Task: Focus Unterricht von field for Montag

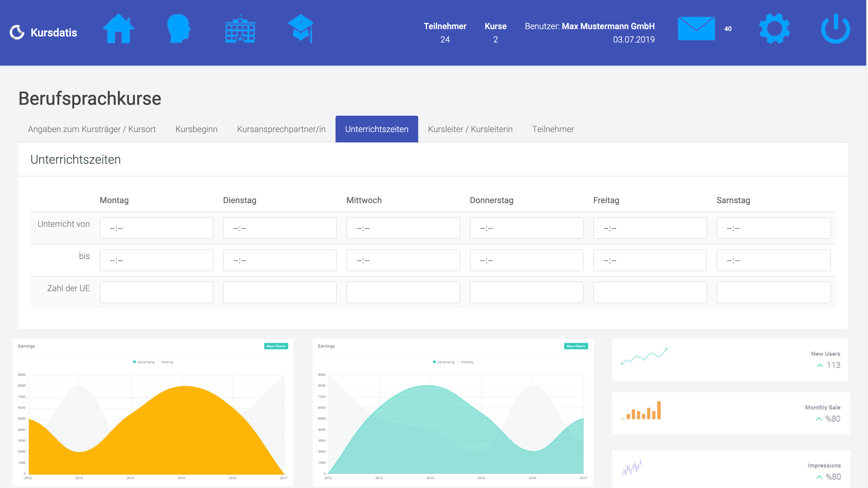Action: pos(156,228)
